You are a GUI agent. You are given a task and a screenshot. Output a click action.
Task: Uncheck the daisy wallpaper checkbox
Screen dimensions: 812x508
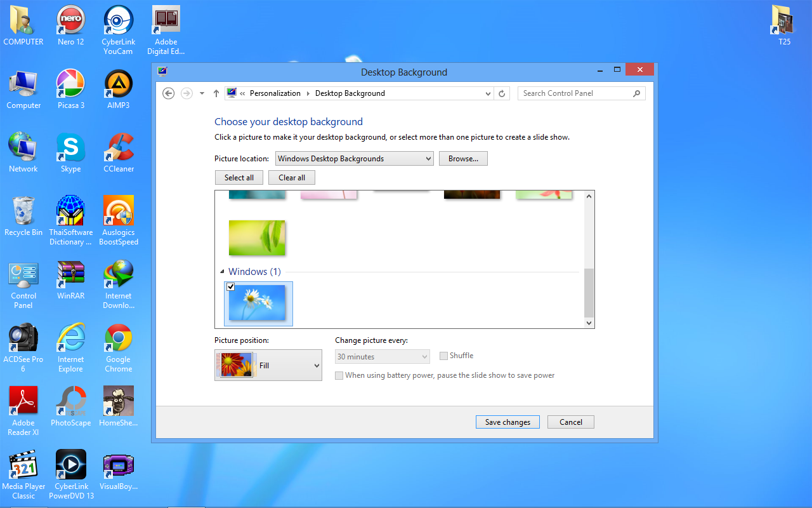(231, 287)
